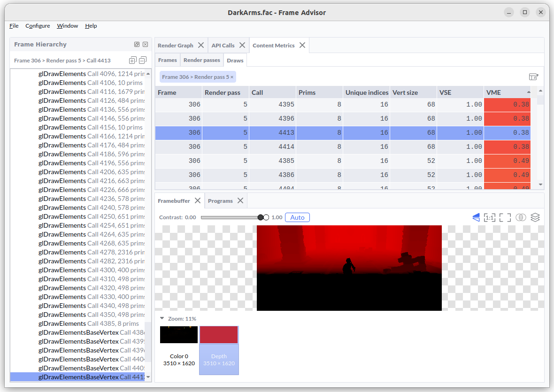The image size is (554, 392).
Task: Click the Auto contrast button
Action: [298, 217]
